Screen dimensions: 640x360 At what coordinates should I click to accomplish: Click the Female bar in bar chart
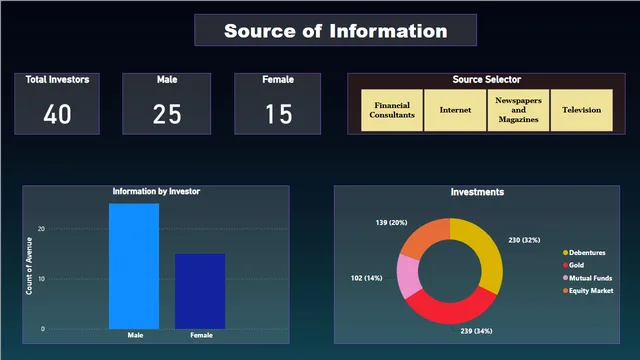[x=200, y=291]
